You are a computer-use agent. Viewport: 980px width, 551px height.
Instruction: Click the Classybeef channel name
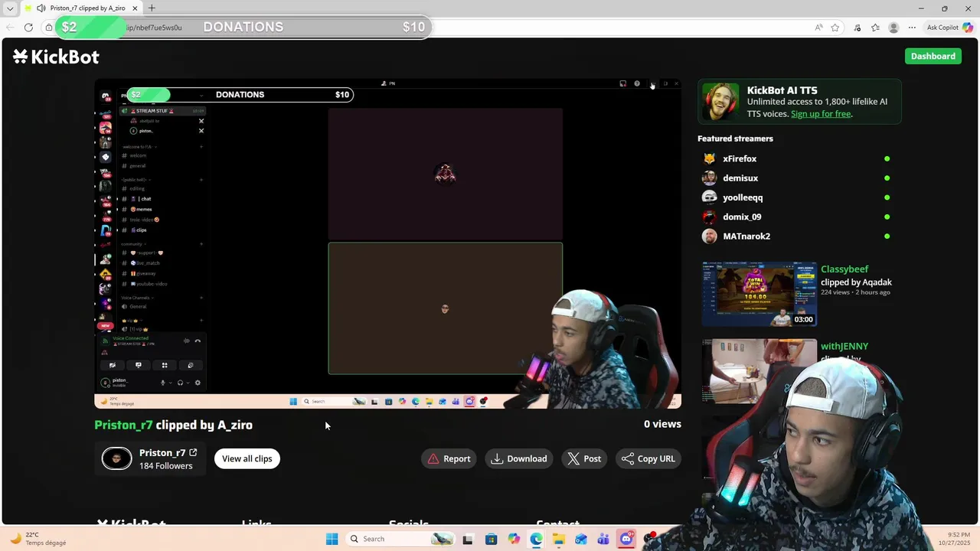click(x=844, y=269)
